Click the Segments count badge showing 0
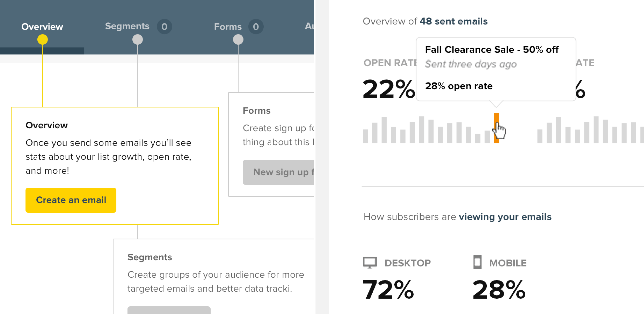 coord(164,27)
